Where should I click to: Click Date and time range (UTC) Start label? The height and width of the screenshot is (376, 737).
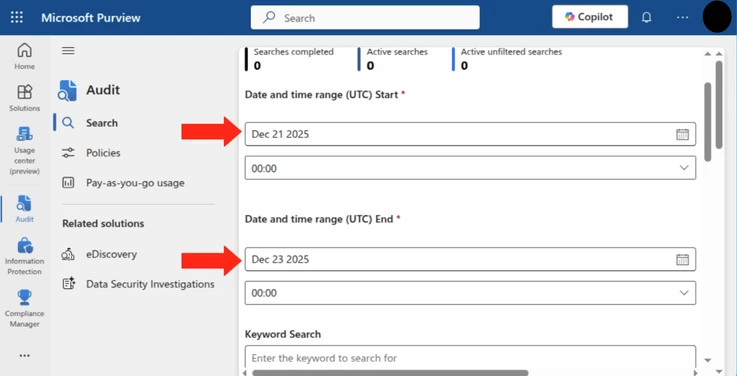pyautogui.click(x=322, y=94)
